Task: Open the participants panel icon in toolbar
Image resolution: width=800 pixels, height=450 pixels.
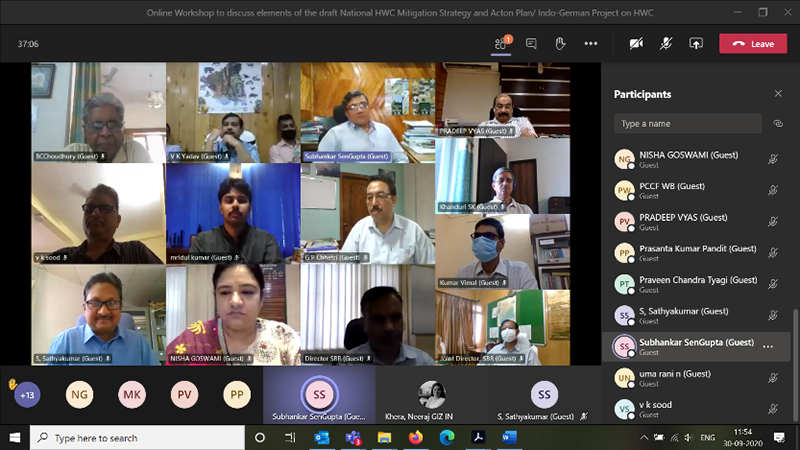Action: (501, 44)
